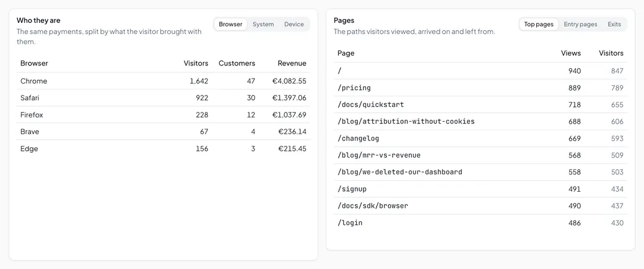Click the /login page row
Viewport: 644px width, 269px height.
click(481, 223)
